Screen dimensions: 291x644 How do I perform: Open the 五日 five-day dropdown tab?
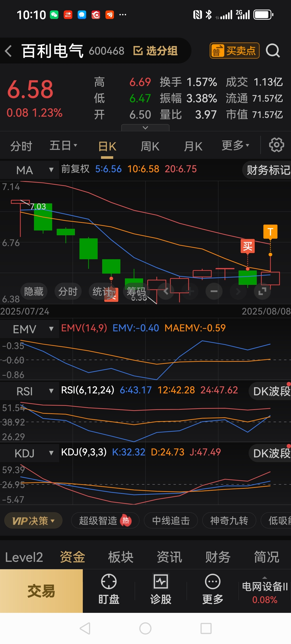pos(63,145)
